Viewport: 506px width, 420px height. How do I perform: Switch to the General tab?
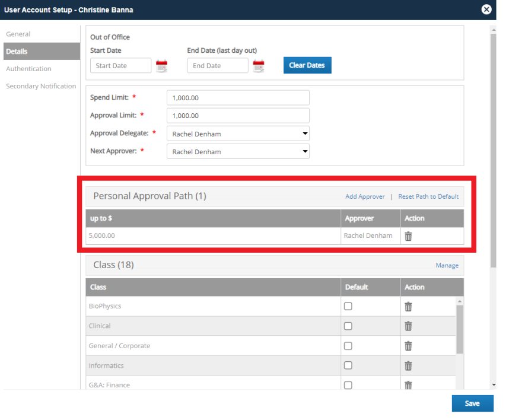point(18,34)
